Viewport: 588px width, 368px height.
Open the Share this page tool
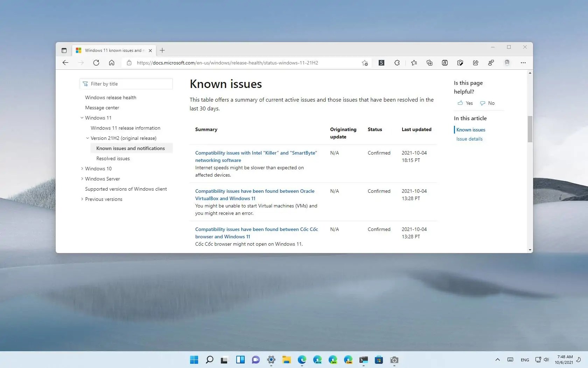point(476,63)
